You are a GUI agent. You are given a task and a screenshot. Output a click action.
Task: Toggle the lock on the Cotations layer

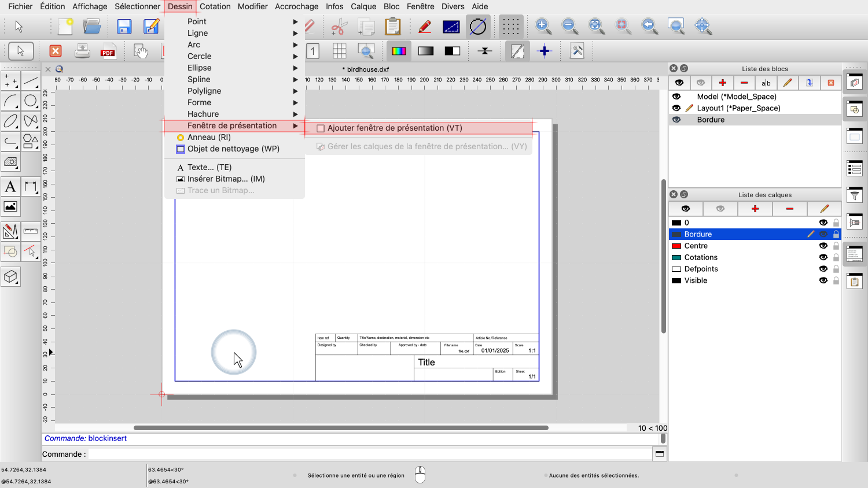pos(836,257)
